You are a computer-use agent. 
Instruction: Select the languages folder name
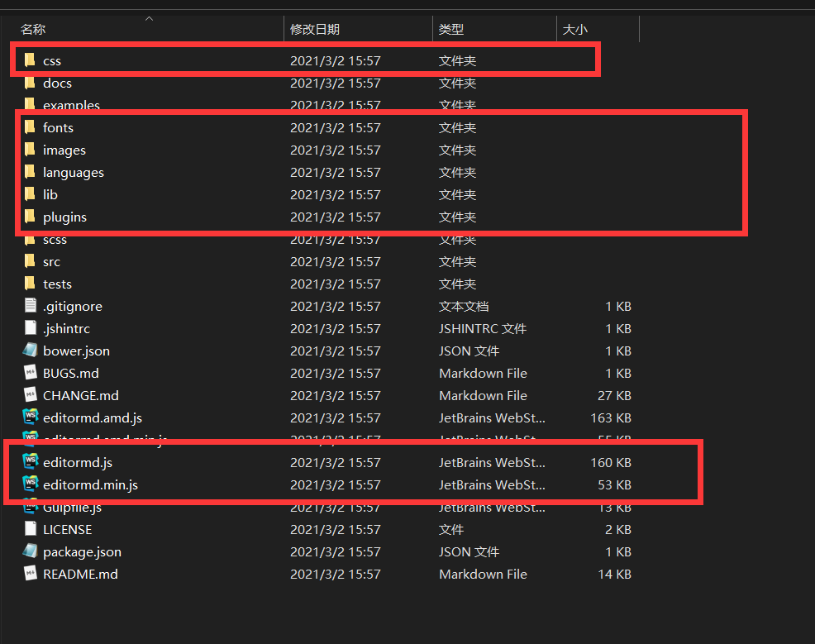74,173
